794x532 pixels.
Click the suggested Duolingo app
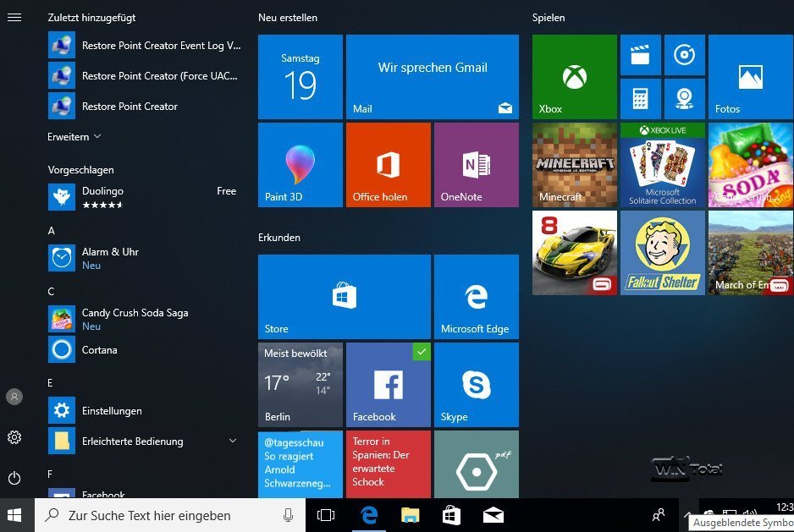click(144, 197)
